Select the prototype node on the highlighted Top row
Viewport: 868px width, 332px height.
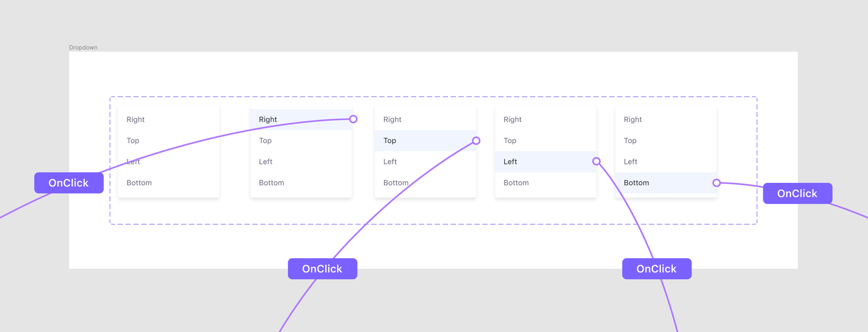click(x=476, y=141)
